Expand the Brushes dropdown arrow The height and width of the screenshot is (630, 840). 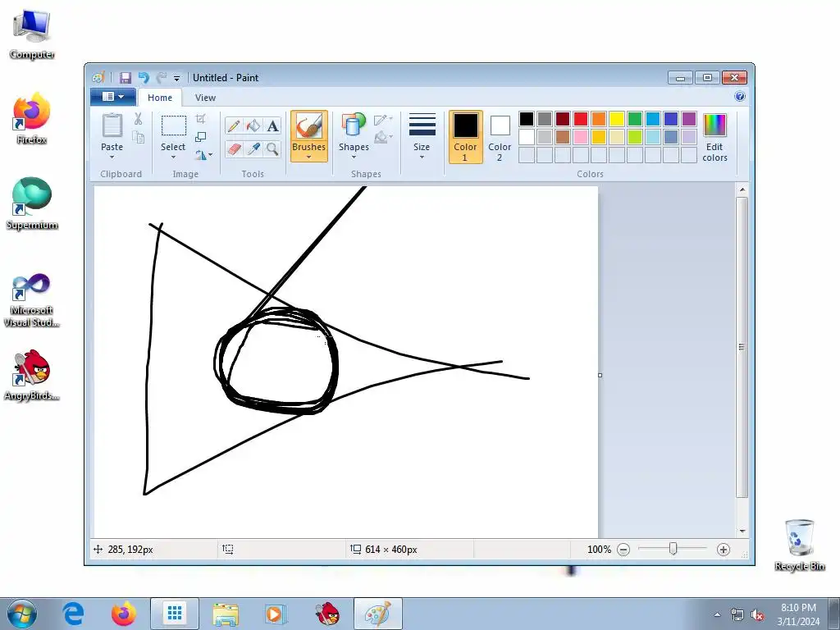coord(309,157)
